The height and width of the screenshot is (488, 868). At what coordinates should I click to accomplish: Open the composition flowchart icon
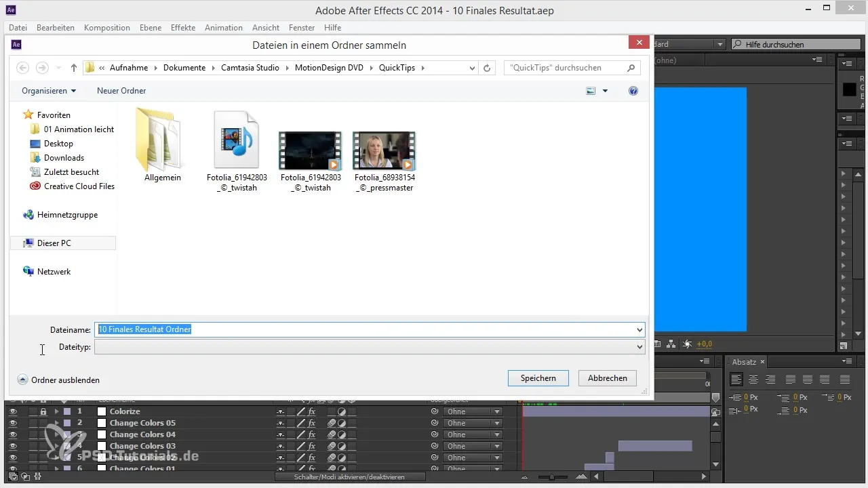pos(671,344)
